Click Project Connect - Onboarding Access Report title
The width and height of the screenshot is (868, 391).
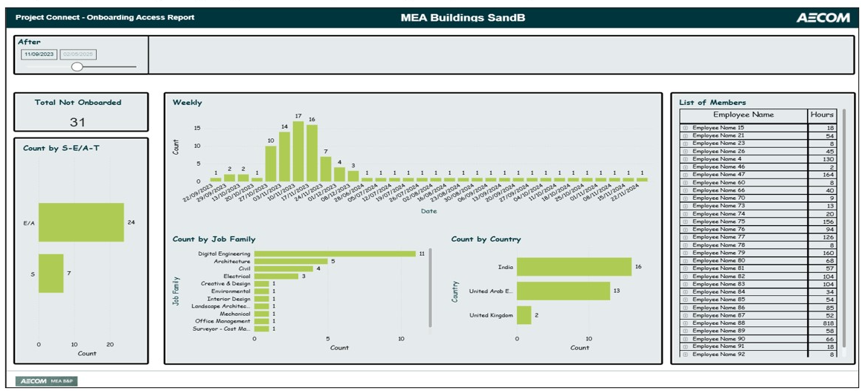pyautogui.click(x=105, y=18)
